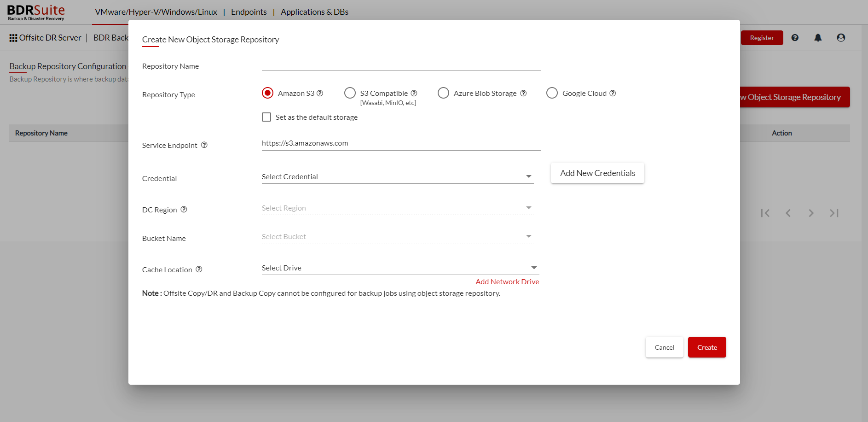Select Amazon S3 repository type

point(267,93)
